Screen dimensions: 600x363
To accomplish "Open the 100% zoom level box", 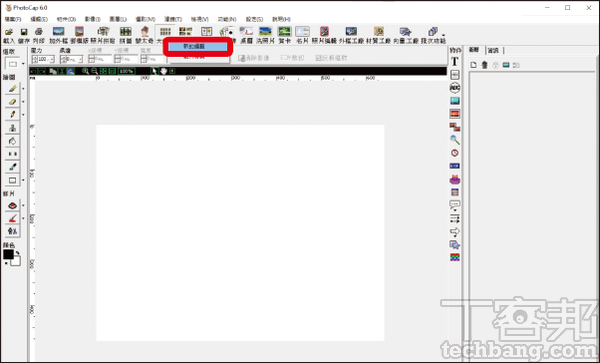I will tap(126, 71).
